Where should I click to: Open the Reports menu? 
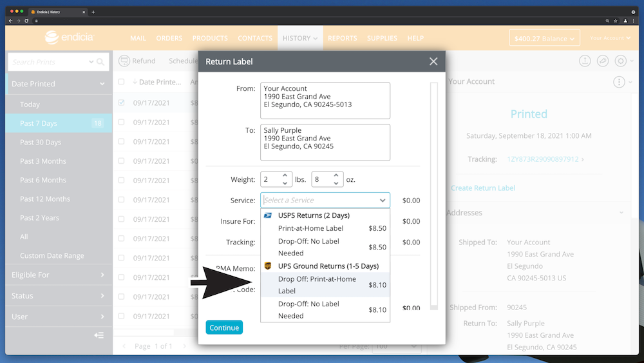[x=342, y=38]
